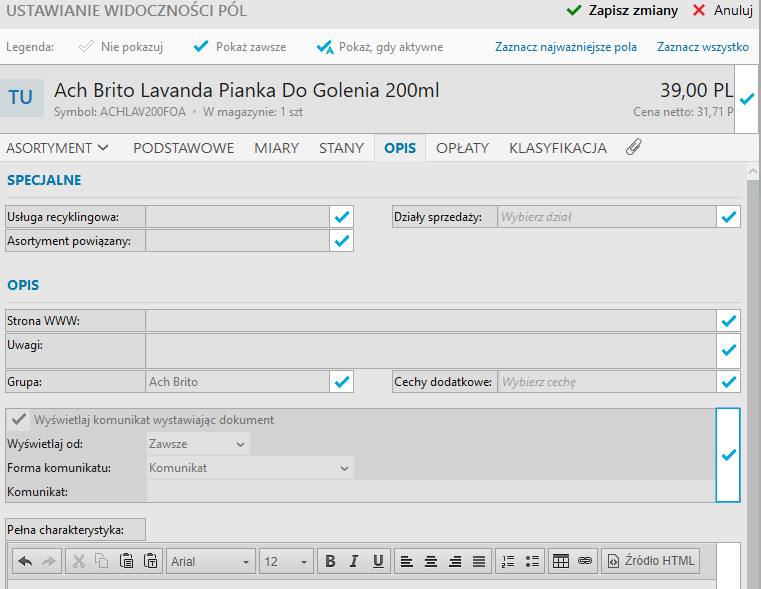Click the undo arrow in the editor

[26, 561]
